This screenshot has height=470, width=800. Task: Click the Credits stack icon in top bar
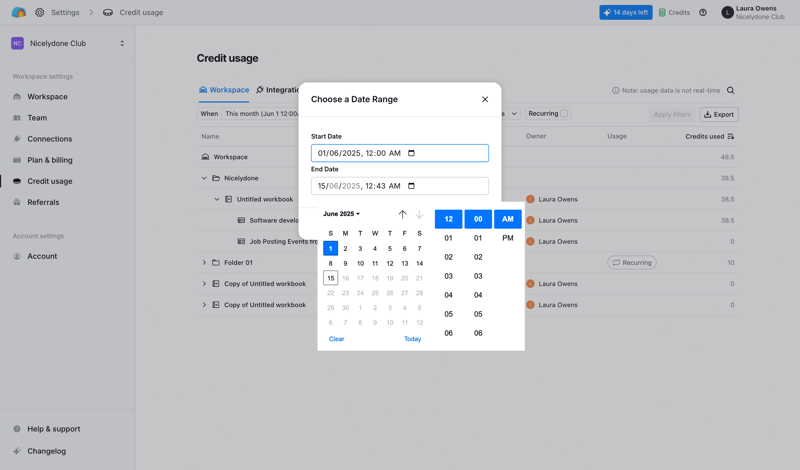662,12
